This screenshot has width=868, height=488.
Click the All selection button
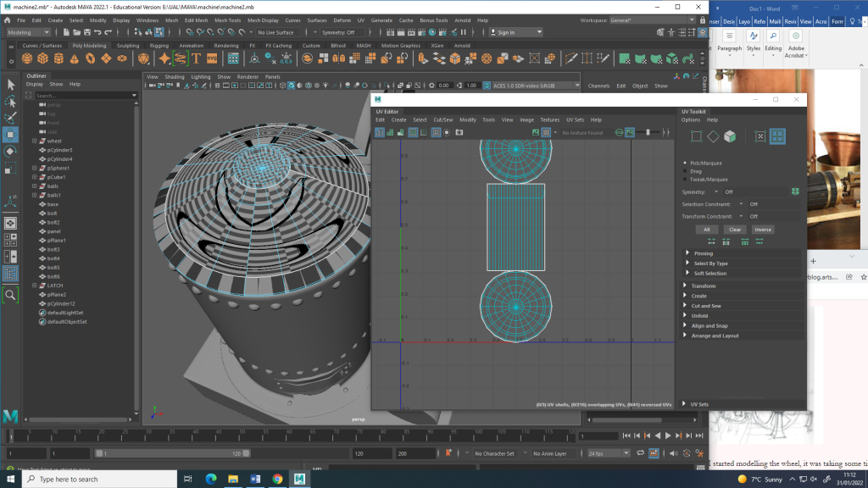coord(707,230)
